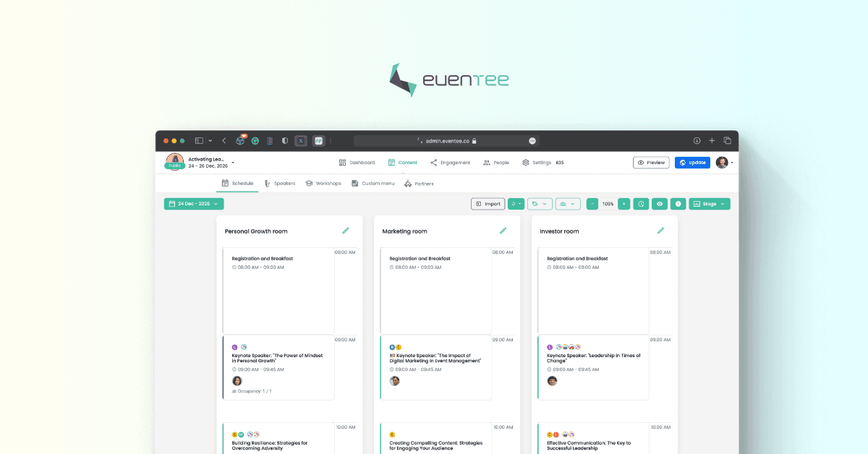
Task: Open "Impact of Digital Marketing" keynote session
Action: point(435,367)
